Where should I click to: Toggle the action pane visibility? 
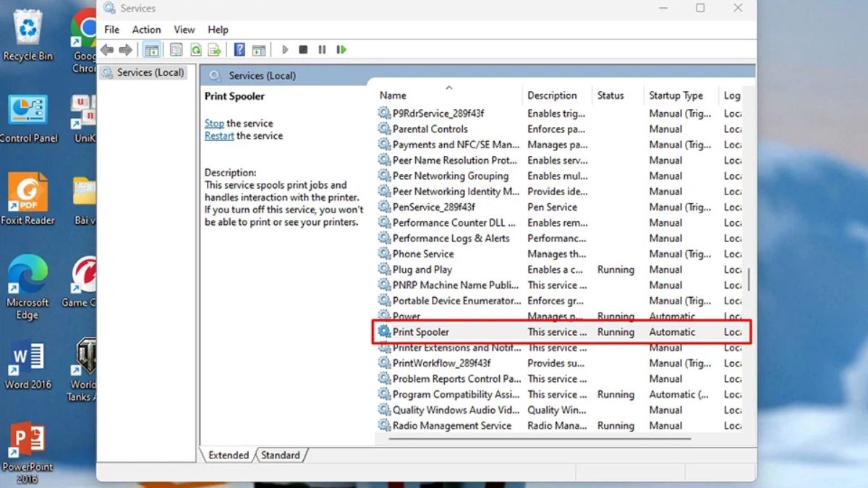tap(259, 49)
